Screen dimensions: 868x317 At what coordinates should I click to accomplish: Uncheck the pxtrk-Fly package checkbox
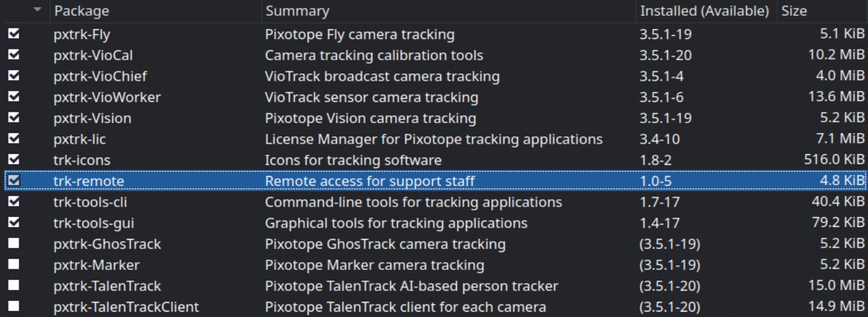pos(13,34)
